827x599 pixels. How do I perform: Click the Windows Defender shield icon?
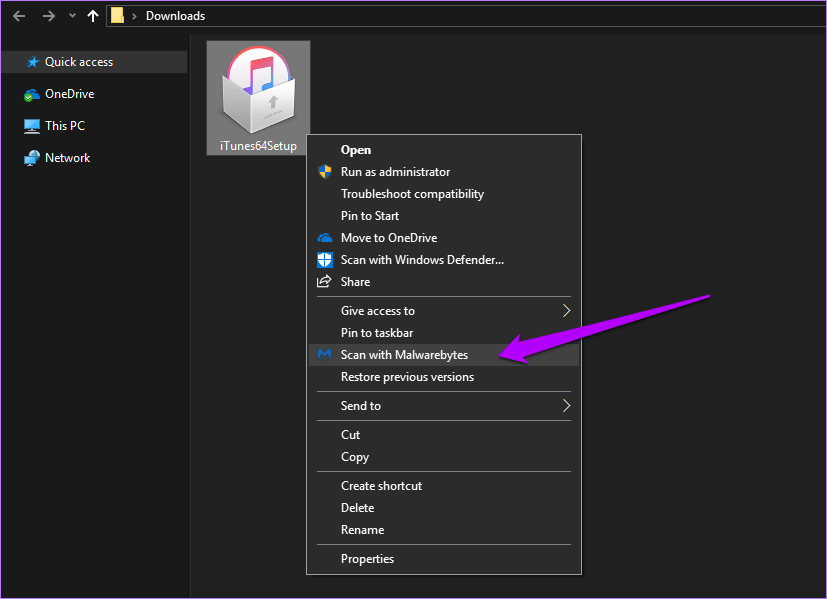(325, 260)
